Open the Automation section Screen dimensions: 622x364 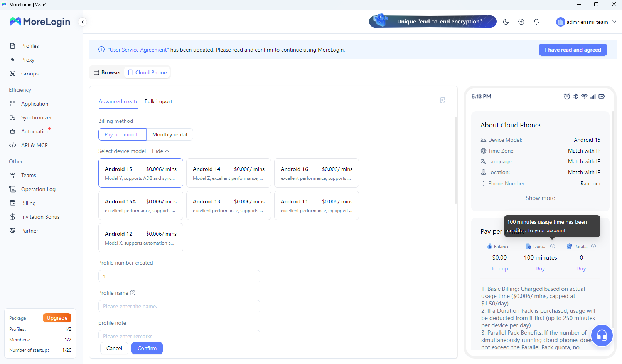pos(35,131)
